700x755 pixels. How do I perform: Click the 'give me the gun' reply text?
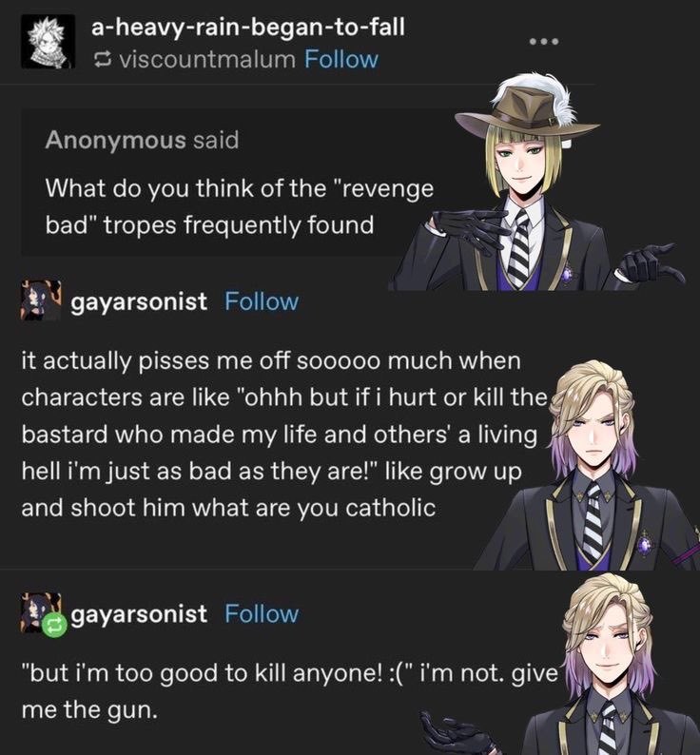(289, 691)
